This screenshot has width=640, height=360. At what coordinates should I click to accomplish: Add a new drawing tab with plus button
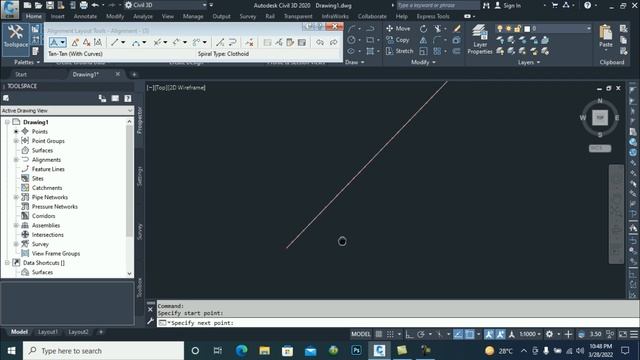tap(134, 74)
